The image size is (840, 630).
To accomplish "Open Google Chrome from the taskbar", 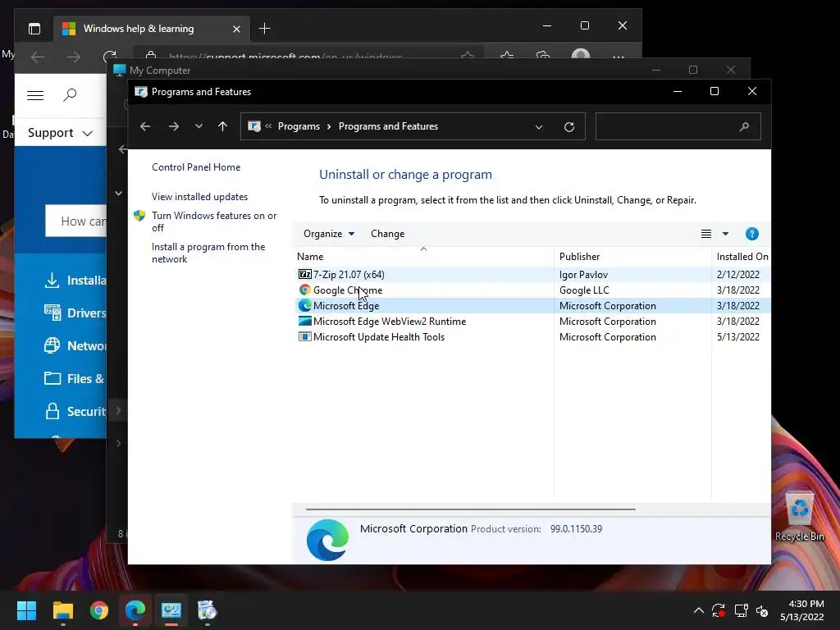I will click(99, 610).
